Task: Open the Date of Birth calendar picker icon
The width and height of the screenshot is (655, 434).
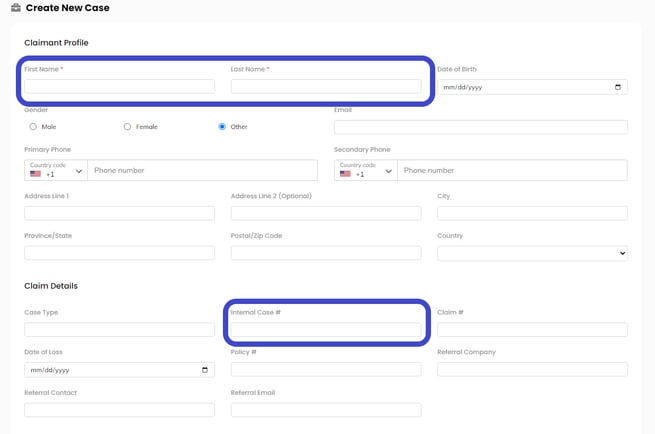Action: [x=618, y=87]
